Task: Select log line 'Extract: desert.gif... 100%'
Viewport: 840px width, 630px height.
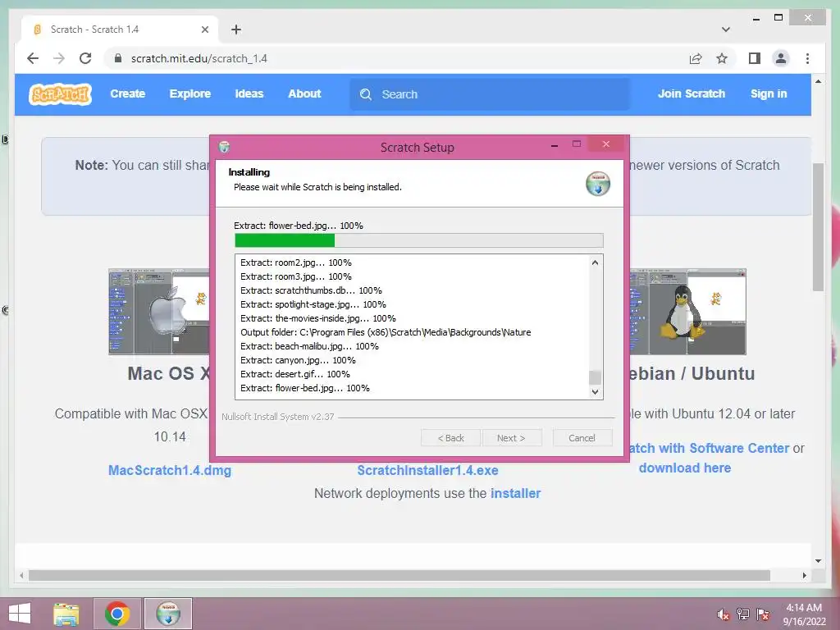Action: [x=295, y=374]
